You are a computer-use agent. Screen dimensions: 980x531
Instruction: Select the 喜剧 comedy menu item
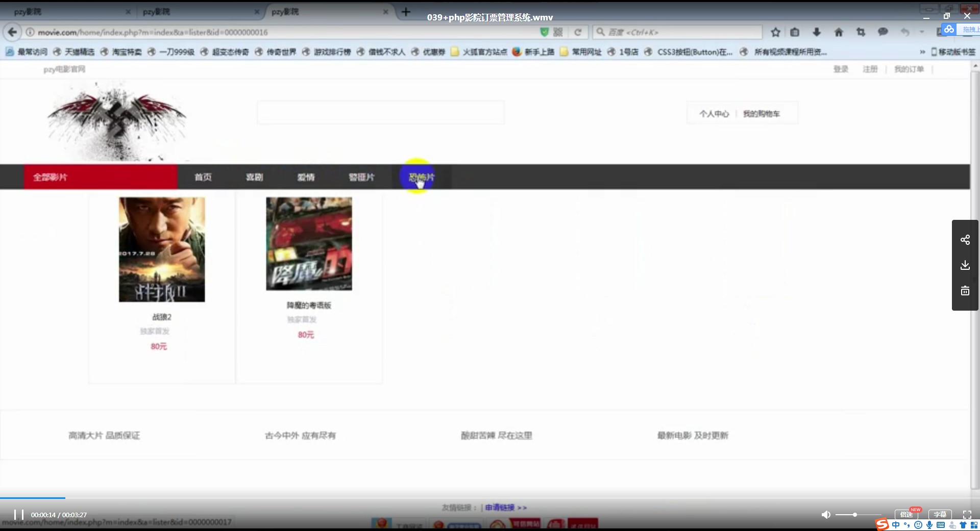(255, 177)
